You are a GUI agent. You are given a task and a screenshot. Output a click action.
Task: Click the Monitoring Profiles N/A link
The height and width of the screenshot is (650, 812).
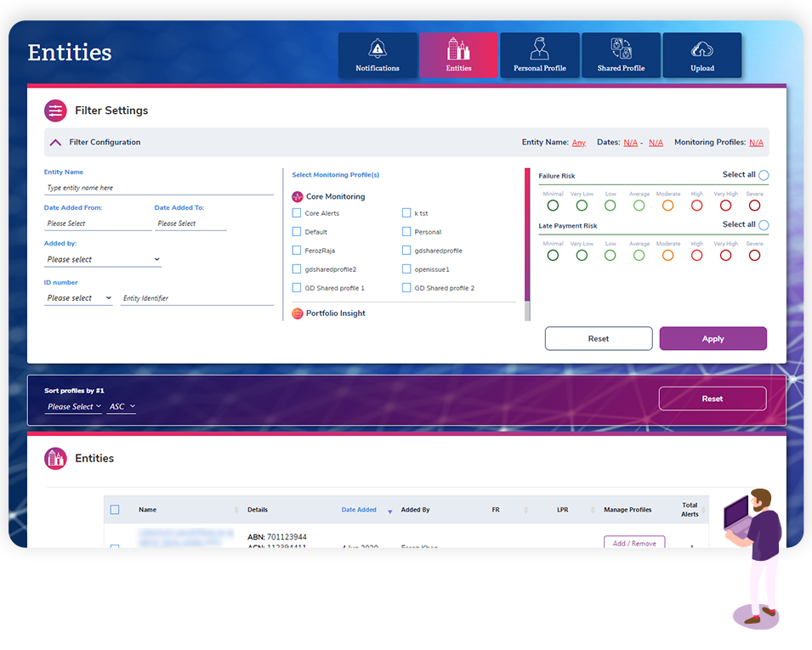pyautogui.click(x=756, y=142)
